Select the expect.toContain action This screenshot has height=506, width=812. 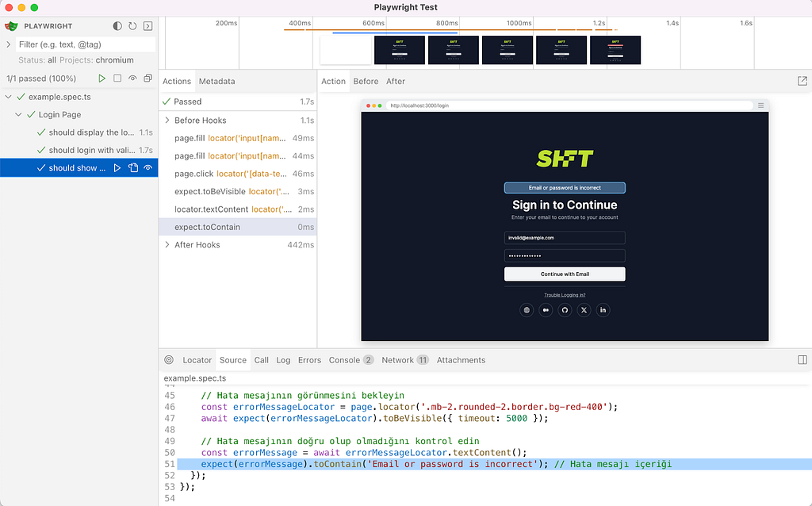(238, 227)
